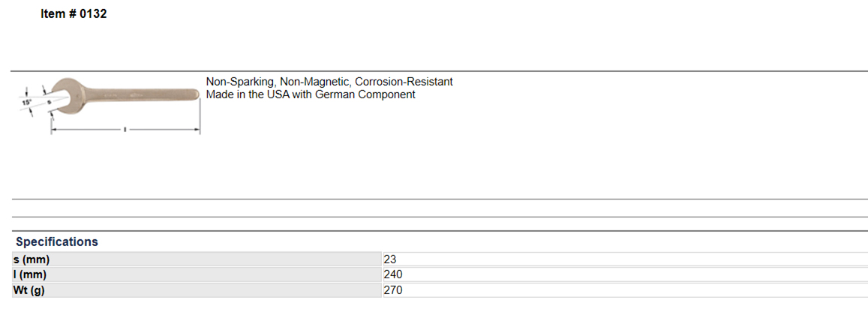868x312 pixels.
Task: Click the Non-Sparking, Non-Magnetic description line
Action: (329, 82)
